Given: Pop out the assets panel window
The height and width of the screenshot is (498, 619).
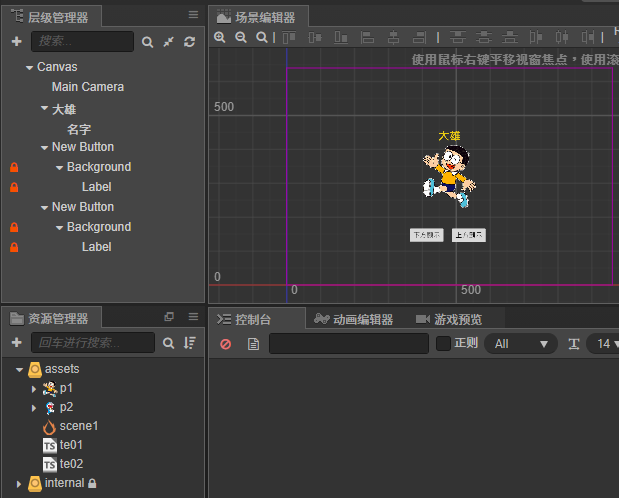Looking at the screenshot, I should click(x=169, y=317).
